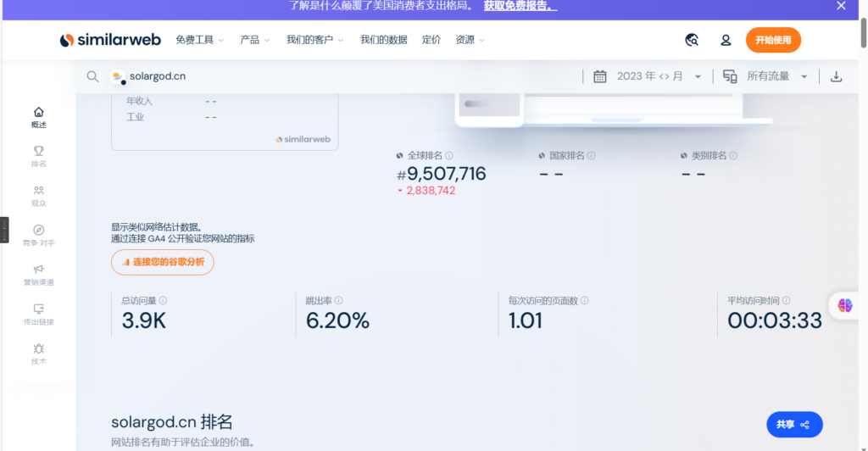Click the search magnifier icon
Screen dimensions: 868x451
click(92, 76)
